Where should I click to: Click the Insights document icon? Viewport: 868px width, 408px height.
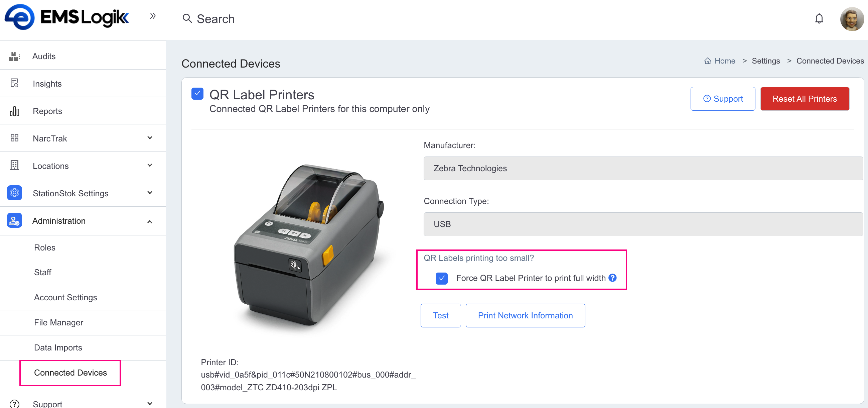pos(14,83)
